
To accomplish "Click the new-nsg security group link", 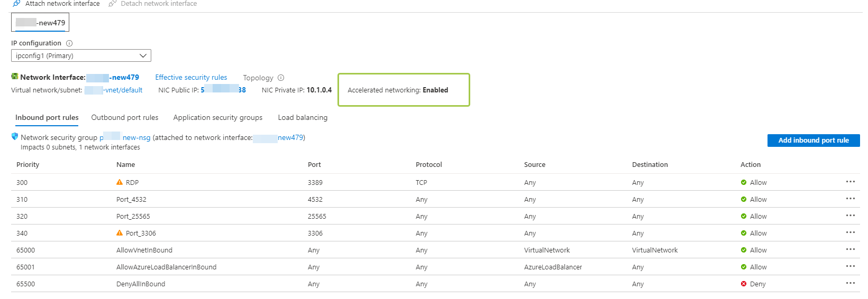I will 136,138.
